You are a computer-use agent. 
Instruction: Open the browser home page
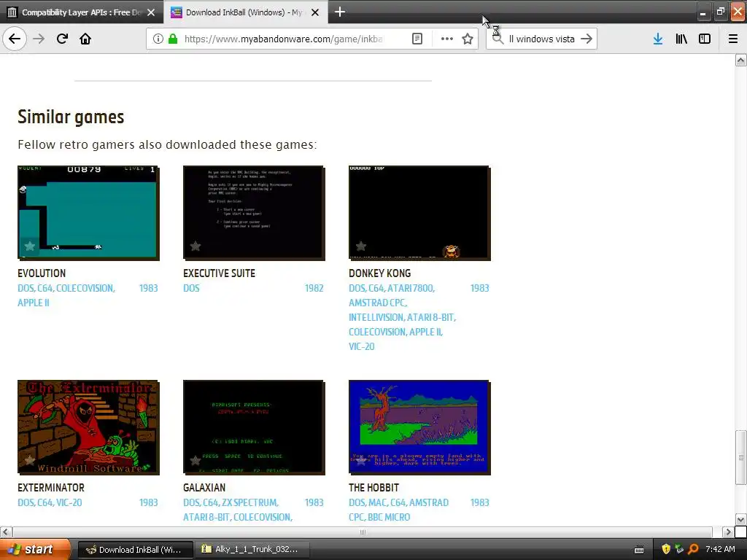tap(85, 39)
